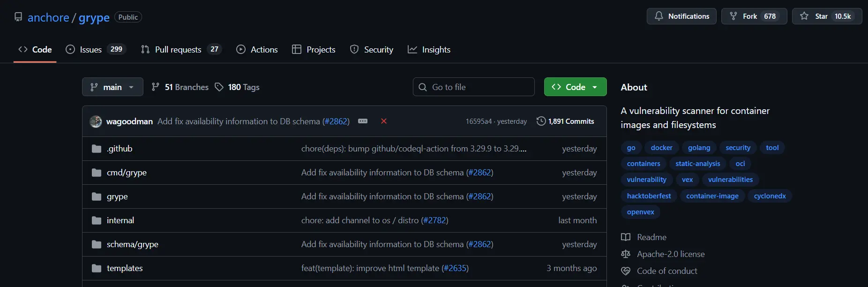Open the schema/grype folder

point(133,244)
